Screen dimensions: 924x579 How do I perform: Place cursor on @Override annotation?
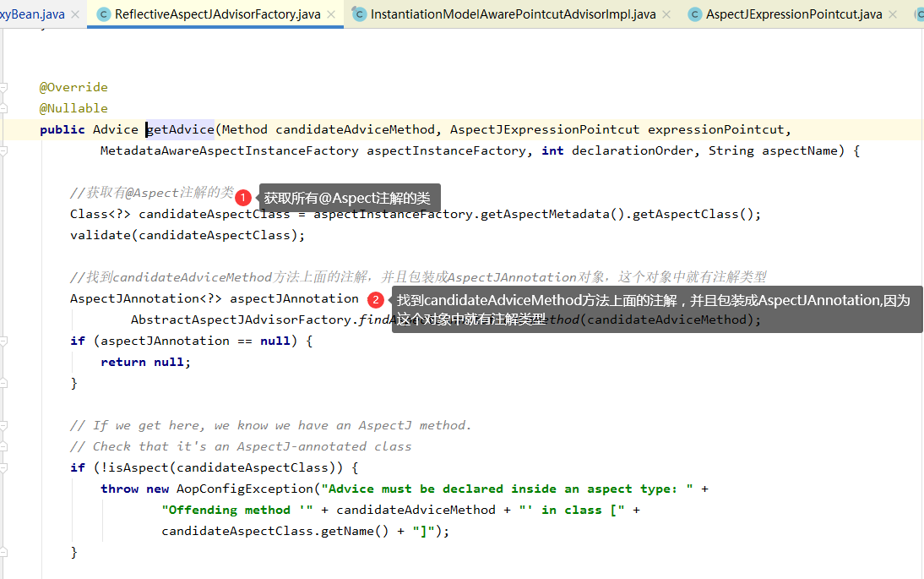point(73,87)
